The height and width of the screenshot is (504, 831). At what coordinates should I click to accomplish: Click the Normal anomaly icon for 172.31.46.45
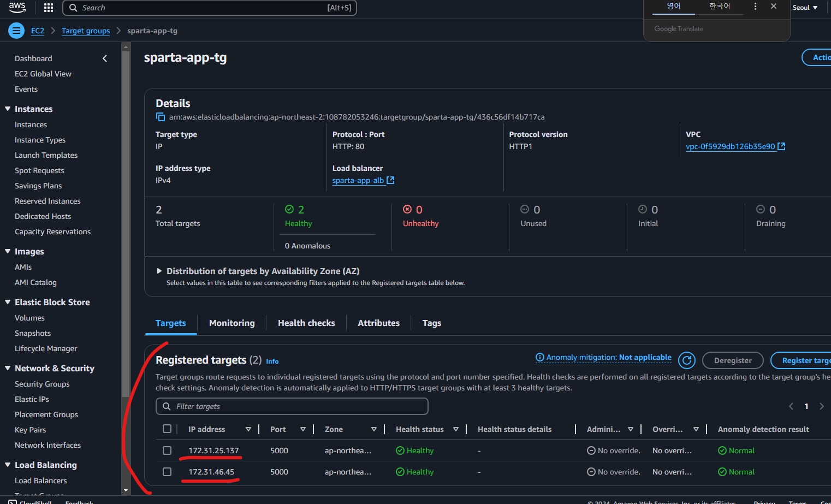pos(722,472)
